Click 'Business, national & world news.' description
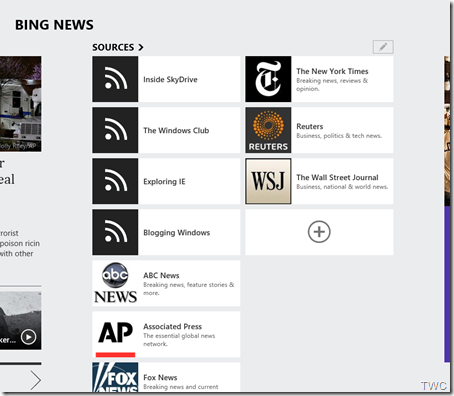This screenshot has height=396, width=454. point(342,187)
